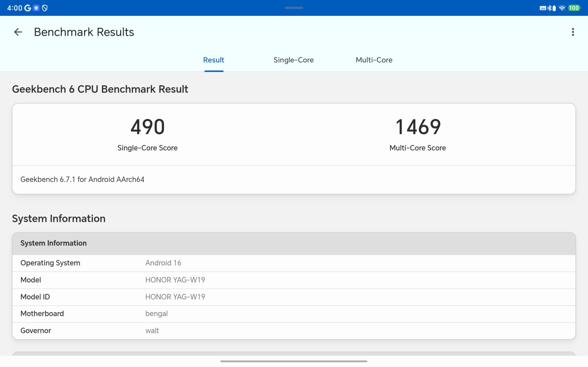Tap the Google G status icon
588x367 pixels.
click(x=28, y=8)
